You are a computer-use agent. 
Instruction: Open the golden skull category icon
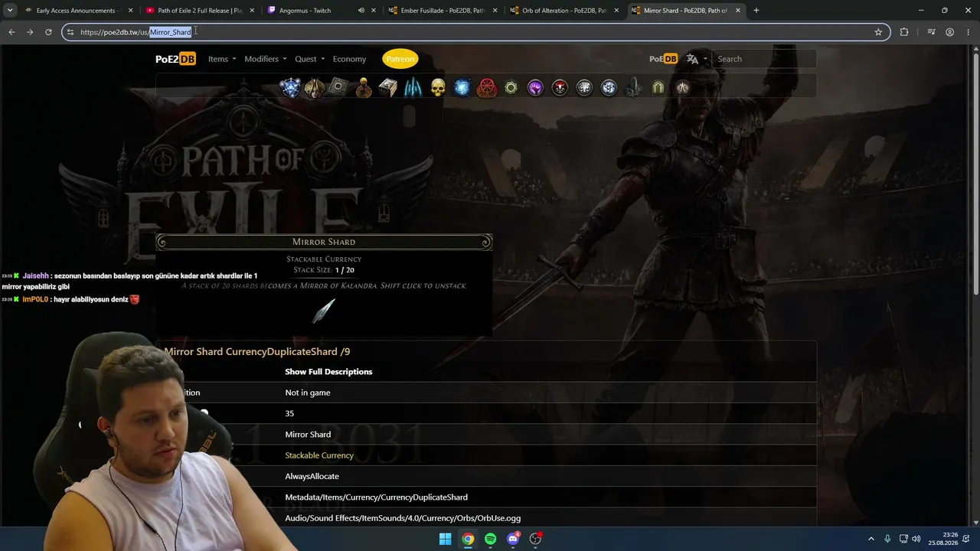click(438, 88)
